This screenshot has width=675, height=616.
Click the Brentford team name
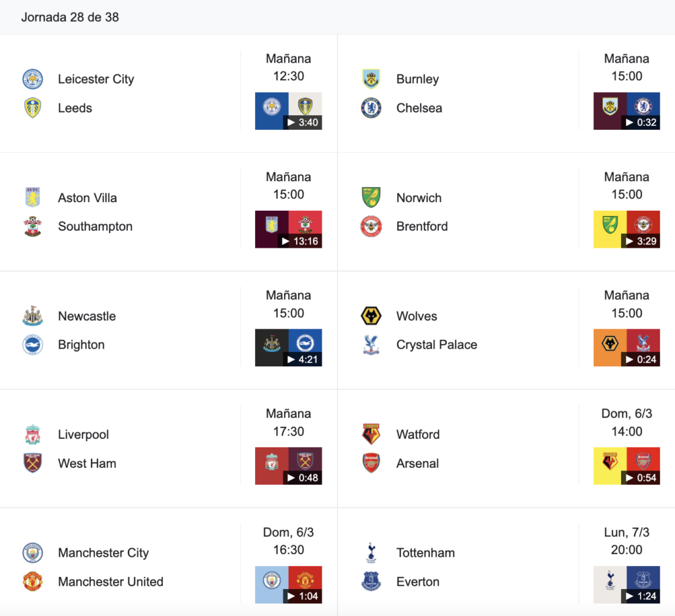click(422, 226)
